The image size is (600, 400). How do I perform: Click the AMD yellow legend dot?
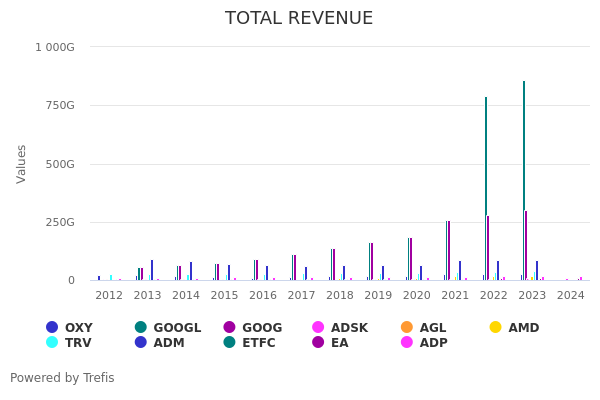(x=496, y=327)
